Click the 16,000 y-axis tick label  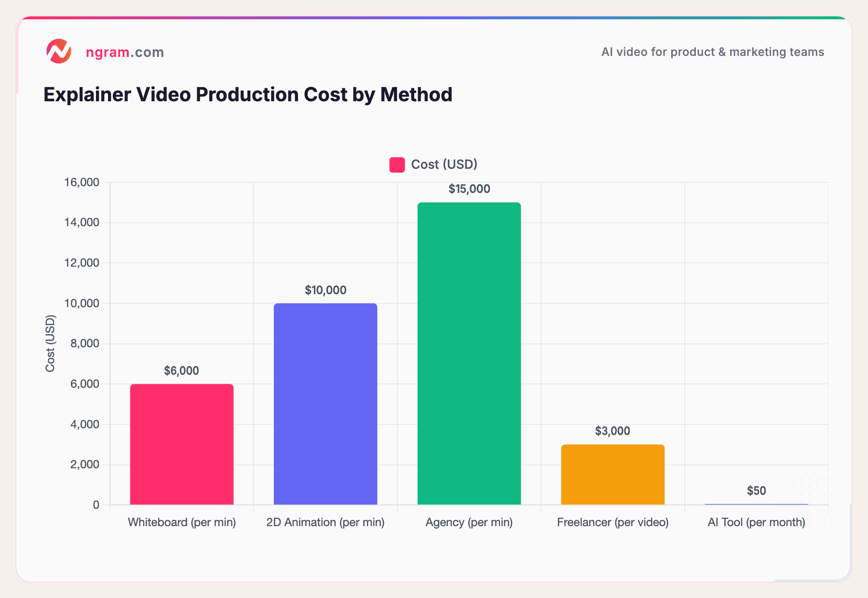(81, 182)
